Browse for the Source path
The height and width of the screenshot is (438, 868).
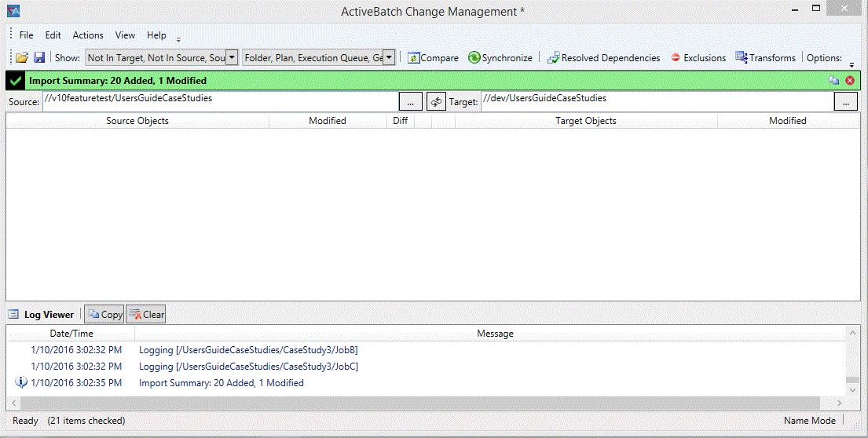pyautogui.click(x=410, y=102)
